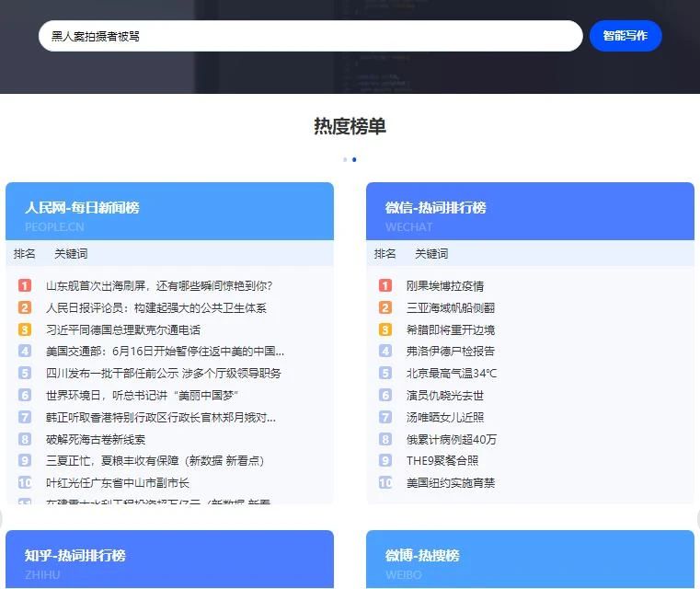The image size is (700, 589).
Task: Open 人民日报评论员 公共卫生体系 item
Action: tap(155, 307)
